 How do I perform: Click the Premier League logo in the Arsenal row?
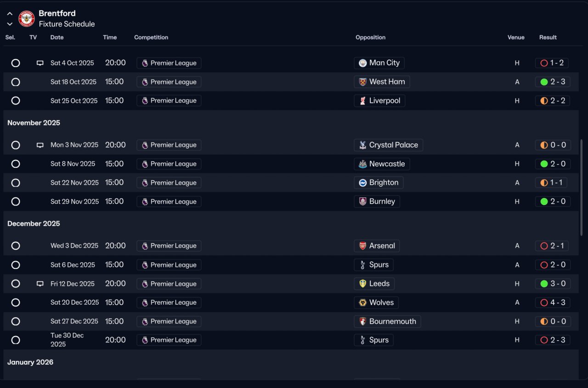tap(145, 246)
